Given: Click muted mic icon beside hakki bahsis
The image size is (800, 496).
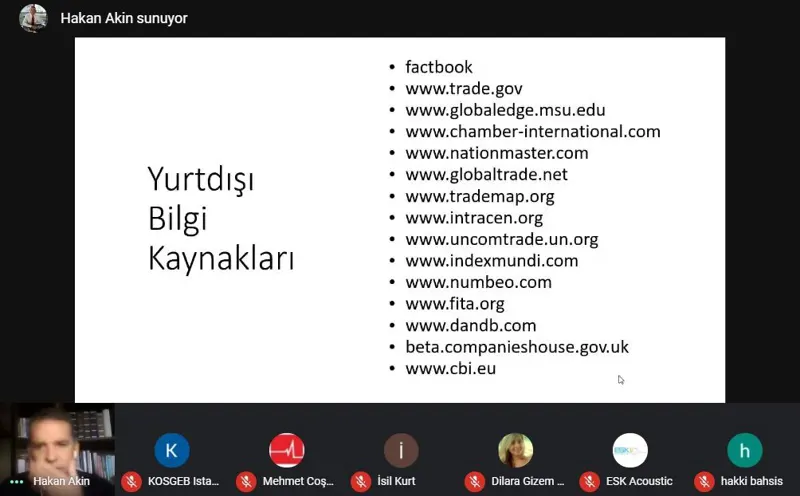Looking at the screenshot, I should point(704,481).
